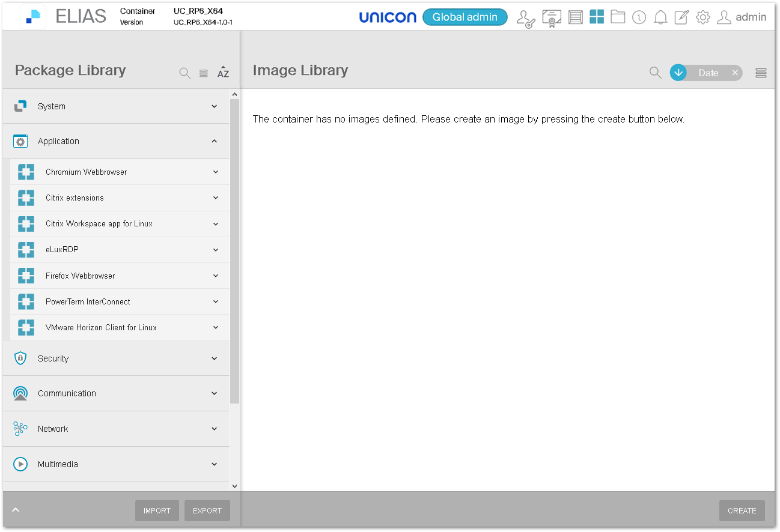The image size is (780, 532).
Task: Expand Chromium Webbrowser package versions
Action: pos(216,172)
